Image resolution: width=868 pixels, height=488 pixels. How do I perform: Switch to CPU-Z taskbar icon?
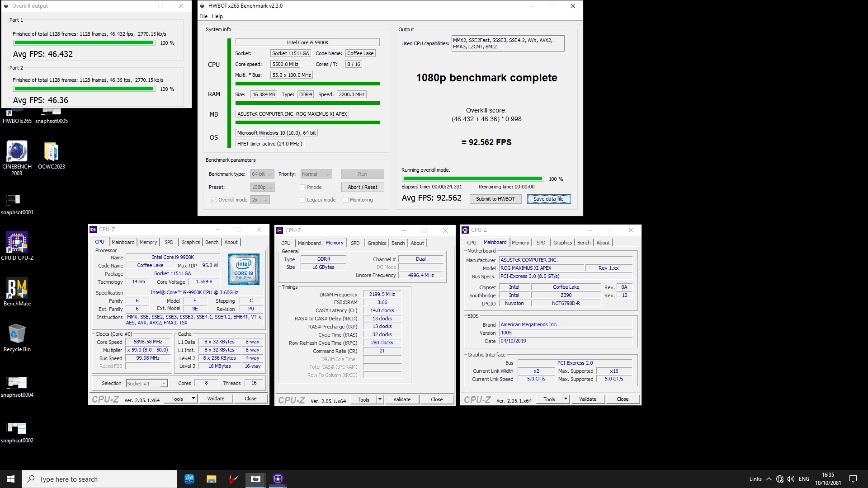point(278,479)
